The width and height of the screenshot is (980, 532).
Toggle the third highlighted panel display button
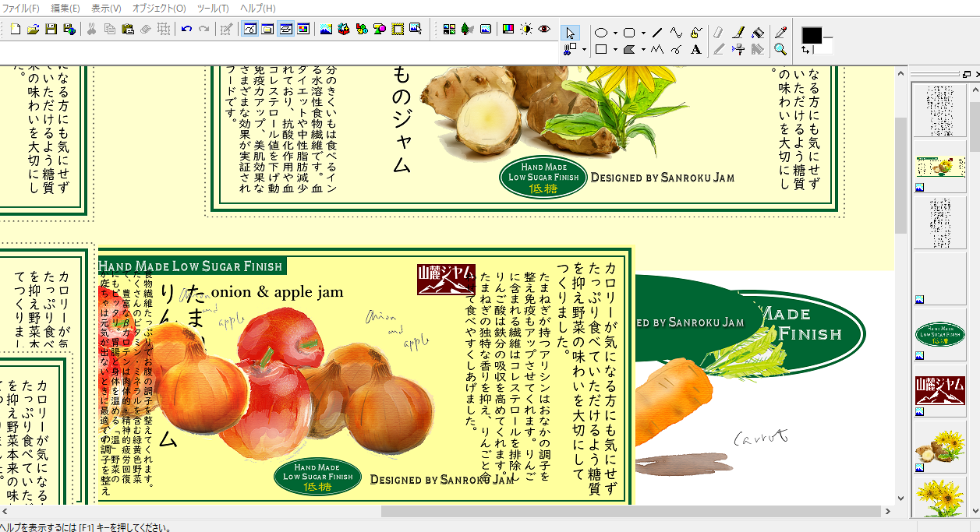[x=285, y=30]
